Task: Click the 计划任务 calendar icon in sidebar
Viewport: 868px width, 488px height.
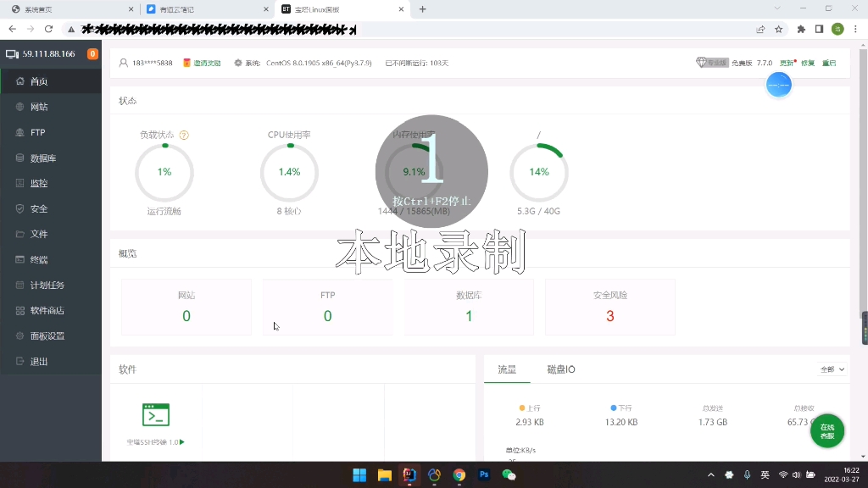Action: [x=20, y=285]
